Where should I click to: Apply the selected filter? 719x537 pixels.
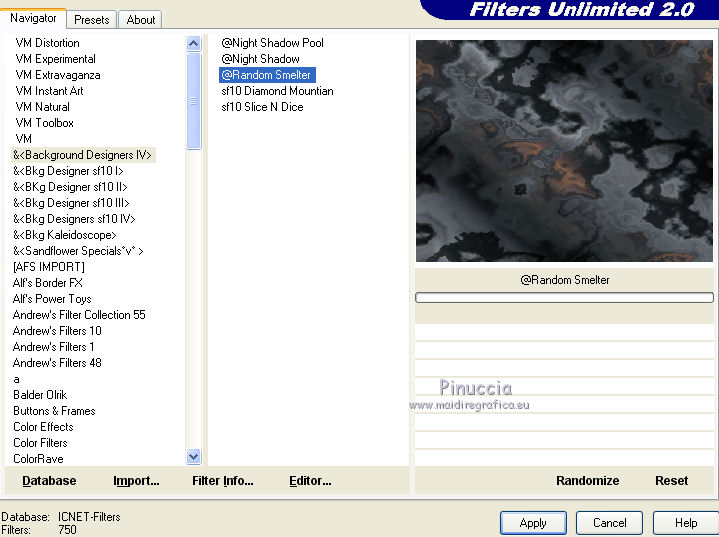coord(533,523)
